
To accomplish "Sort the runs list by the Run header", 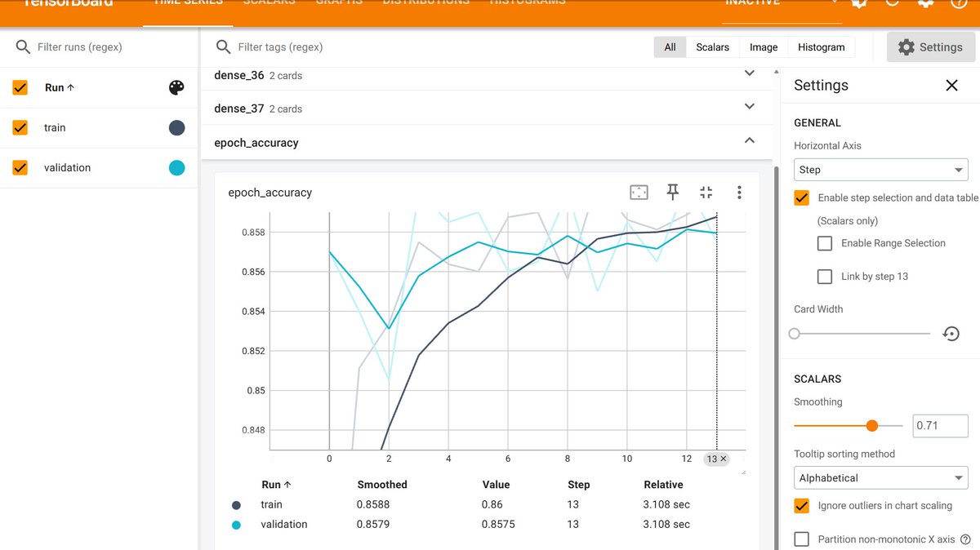I will [x=59, y=87].
